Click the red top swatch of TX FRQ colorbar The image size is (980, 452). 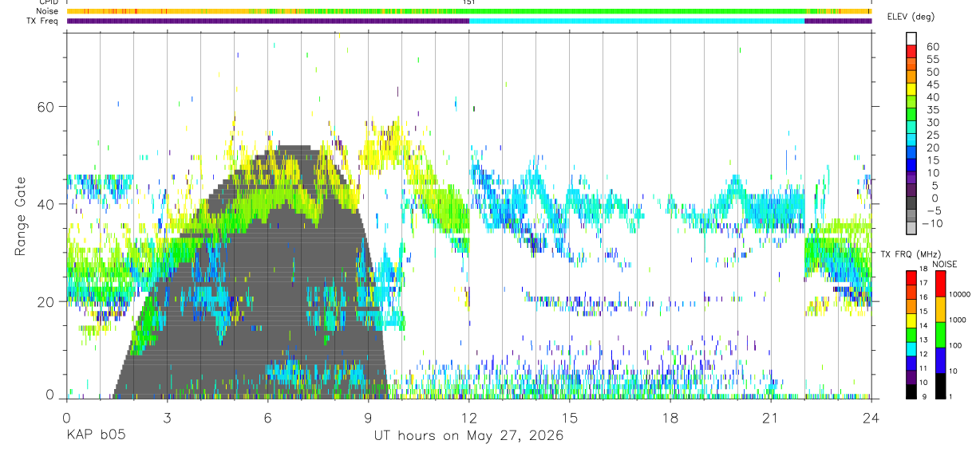pyautogui.click(x=911, y=277)
